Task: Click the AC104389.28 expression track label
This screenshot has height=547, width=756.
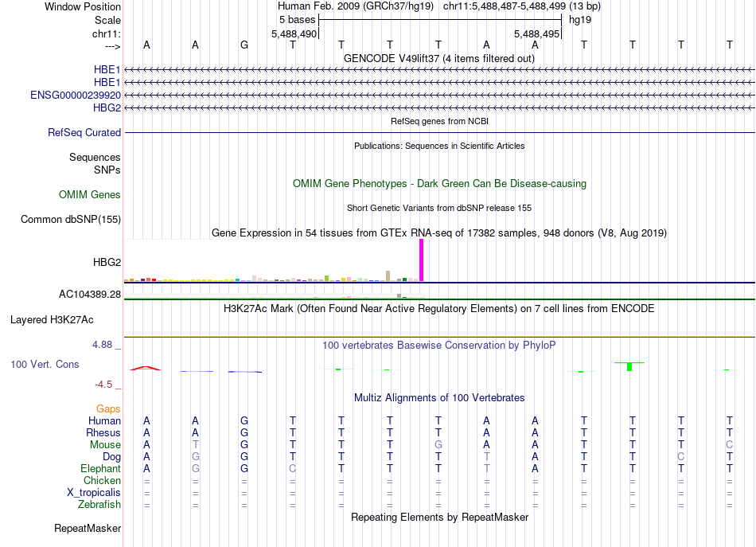Action: pyautogui.click(x=90, y=294)
